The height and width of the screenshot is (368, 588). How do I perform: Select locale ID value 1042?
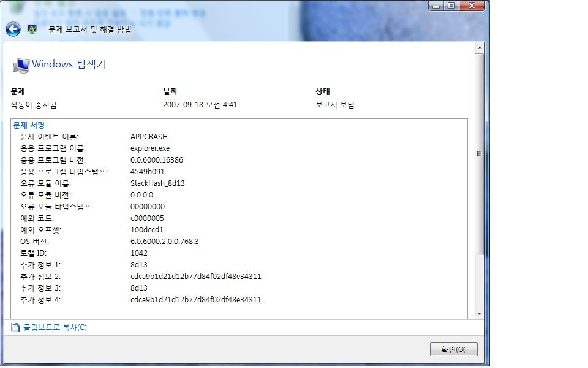click(x=139, y=253)
